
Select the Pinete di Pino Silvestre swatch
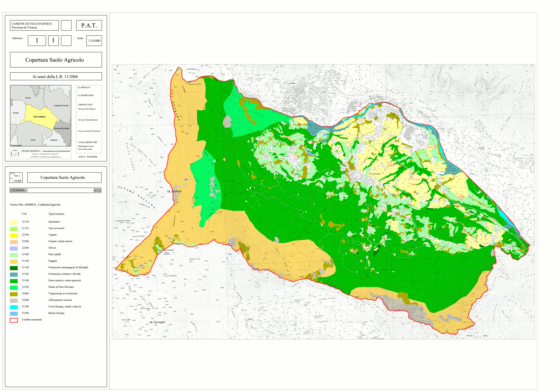[14, 287]
